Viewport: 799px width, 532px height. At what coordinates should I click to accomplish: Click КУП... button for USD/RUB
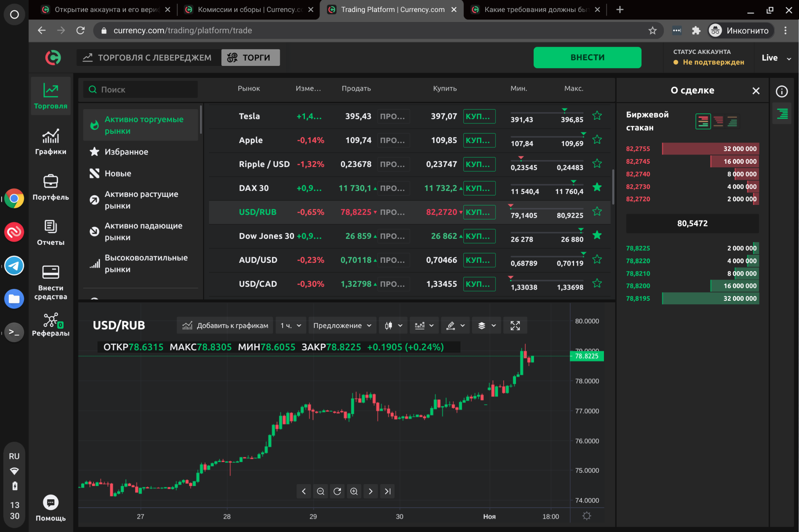(479, 212)
